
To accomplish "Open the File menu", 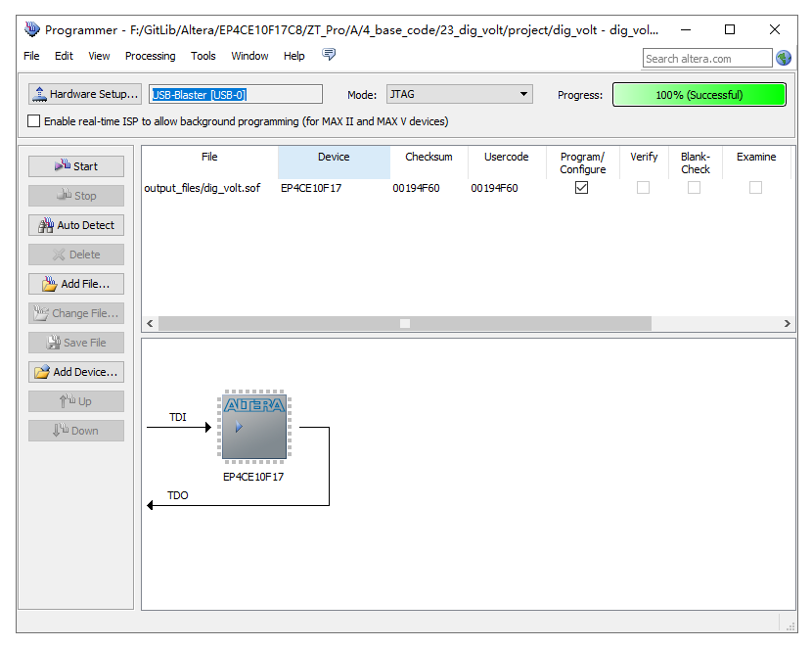I will tap(31, 56).
